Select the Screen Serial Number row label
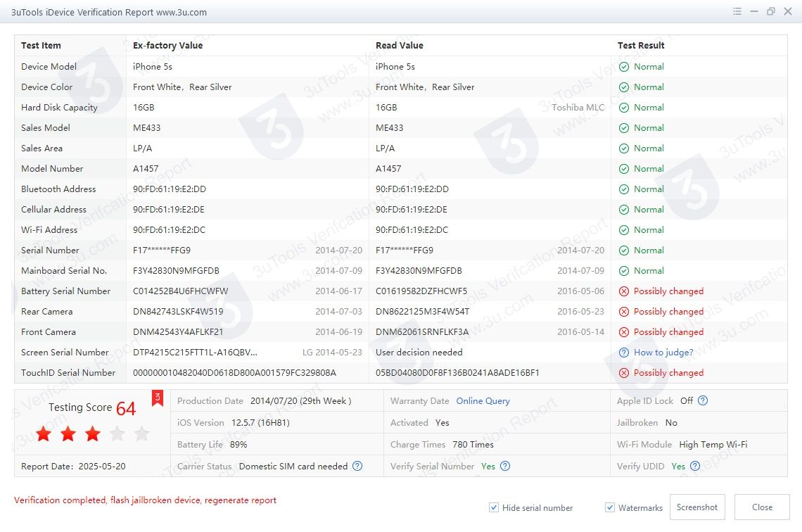802x532 pixels. [x=65, y=353]
